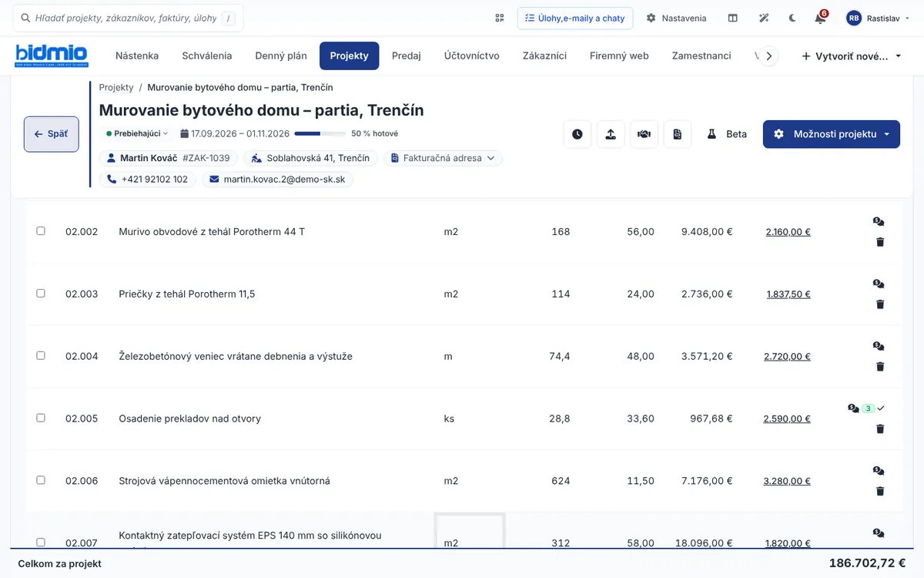The height and width of the screenshot is (578, 924).
Task: Open comments for item 02.007
Action: 879,533
